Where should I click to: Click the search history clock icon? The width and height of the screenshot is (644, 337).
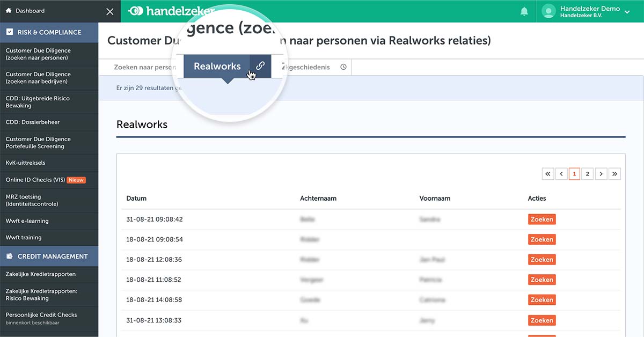pos(343,67)
